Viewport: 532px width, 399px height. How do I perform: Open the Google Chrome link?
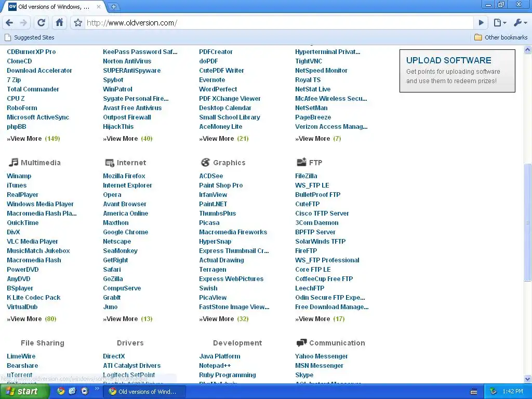pos(126,232)
